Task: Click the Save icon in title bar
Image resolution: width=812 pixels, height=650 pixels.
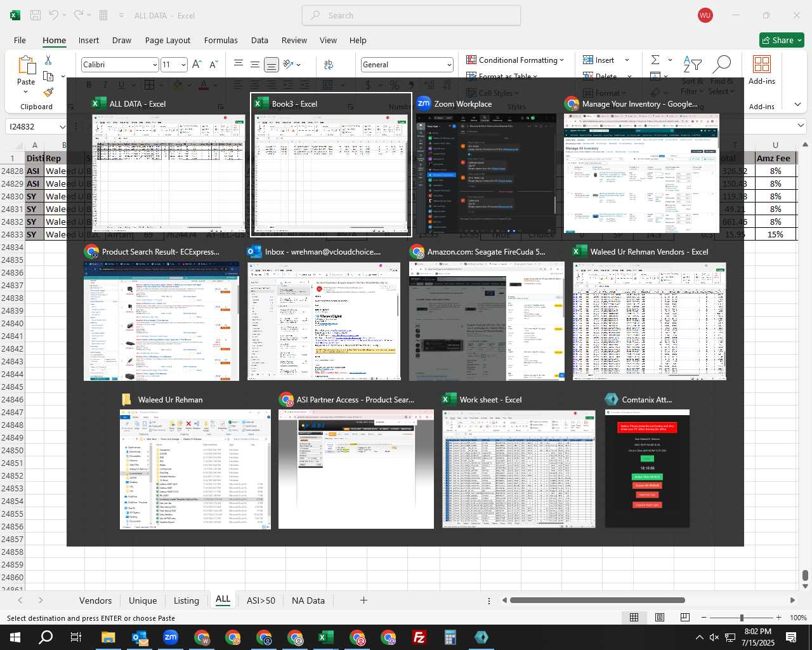Action: pos(36,15)
